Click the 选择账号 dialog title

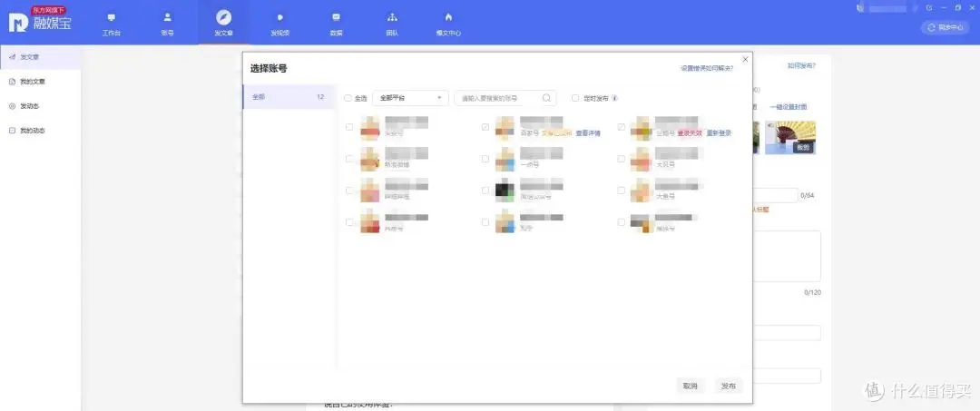269,69
